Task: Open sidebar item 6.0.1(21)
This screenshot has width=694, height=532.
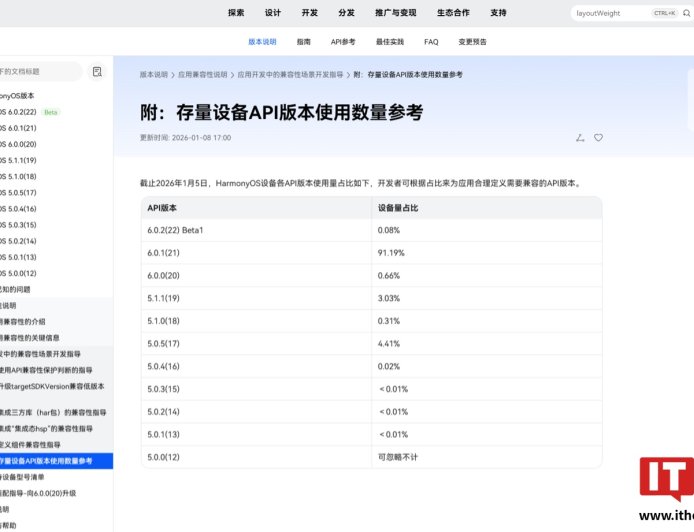Action: [18, 128]
